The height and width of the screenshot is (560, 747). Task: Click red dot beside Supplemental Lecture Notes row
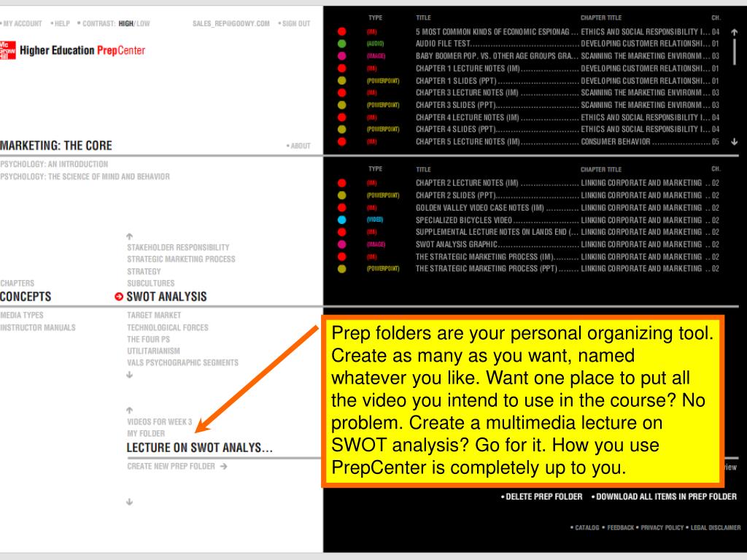click(x=341, y=232)
